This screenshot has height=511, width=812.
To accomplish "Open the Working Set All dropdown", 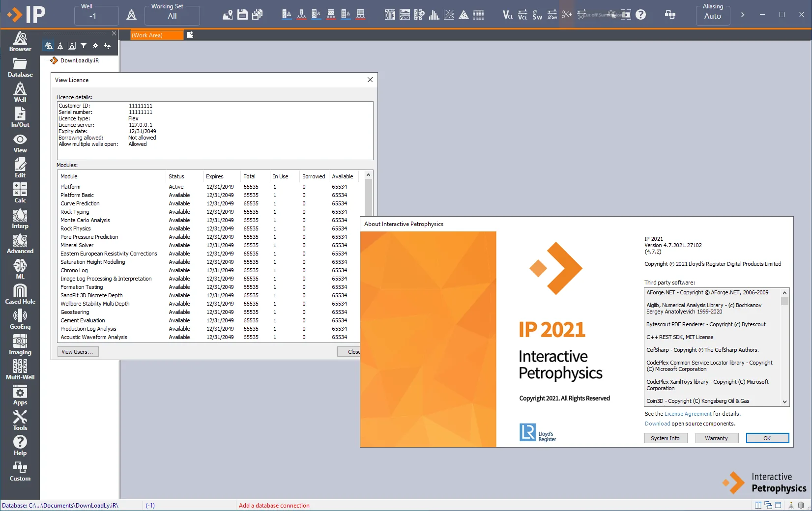I will [x=172, y=16].
